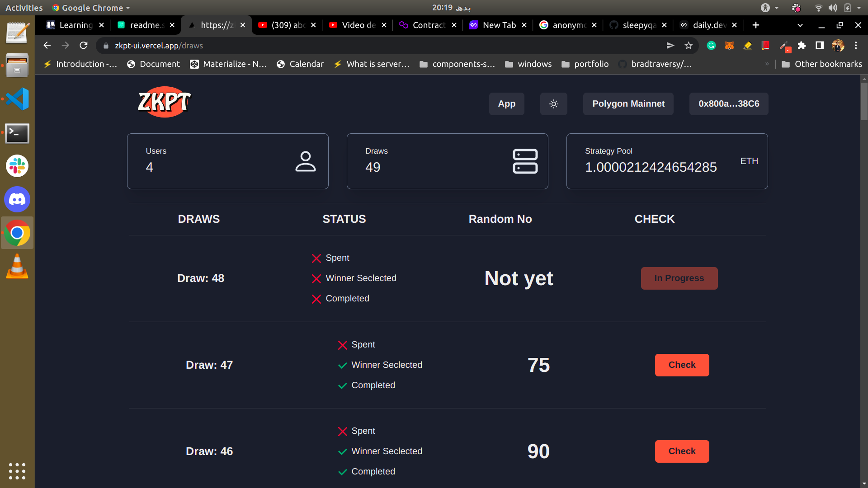Expand the Other bookmarks folder
868x488 pixels.
coord(822,64)
